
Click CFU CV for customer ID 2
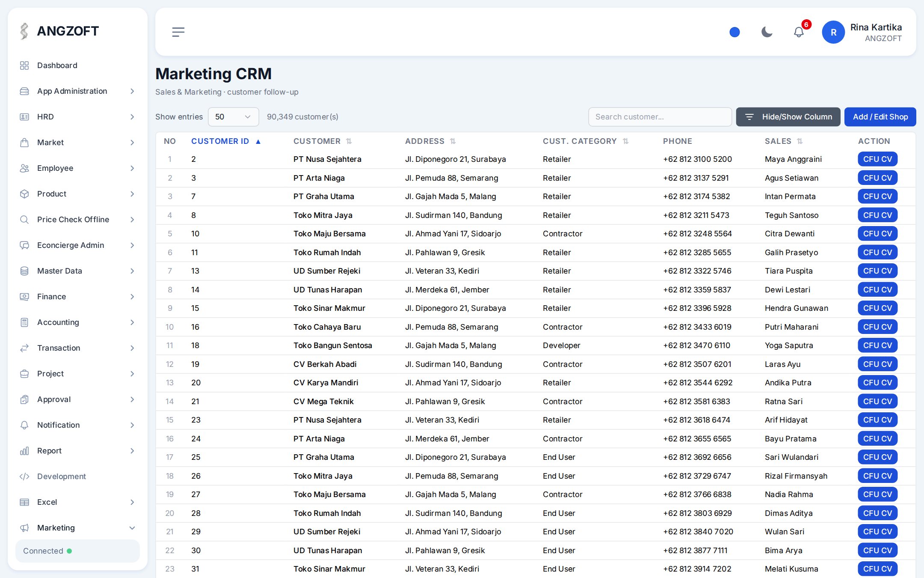pos(877,159)
